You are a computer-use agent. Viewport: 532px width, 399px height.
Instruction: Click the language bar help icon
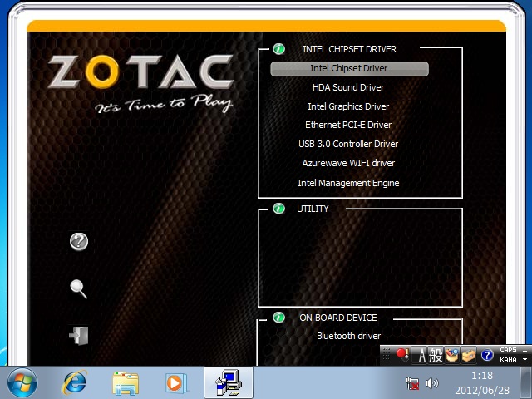pos(487,355)
